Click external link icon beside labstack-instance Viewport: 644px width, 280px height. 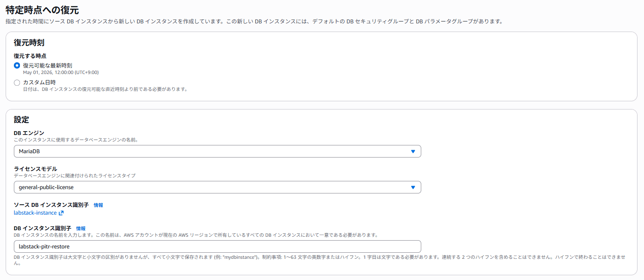[61, 213]
